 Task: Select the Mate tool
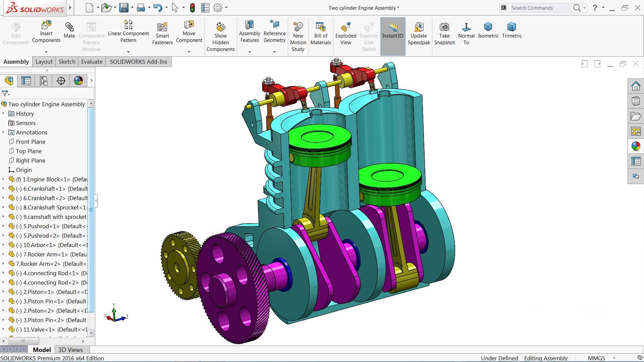pyautogui.click(x=69, y=30)
